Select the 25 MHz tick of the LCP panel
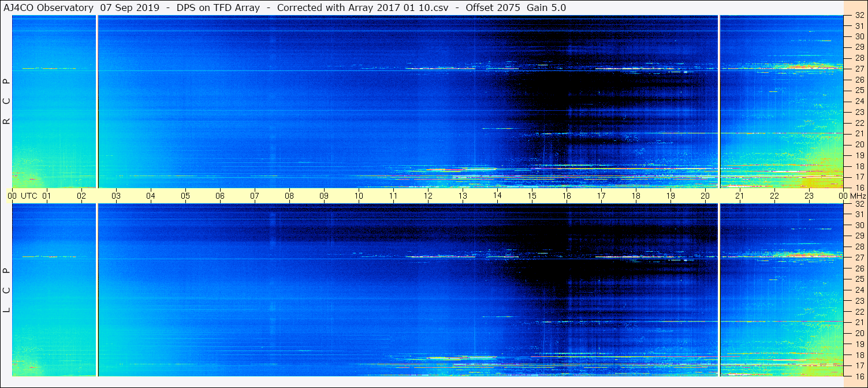The height and width of the screenshot is (388, 868). (x=859, y=279)
